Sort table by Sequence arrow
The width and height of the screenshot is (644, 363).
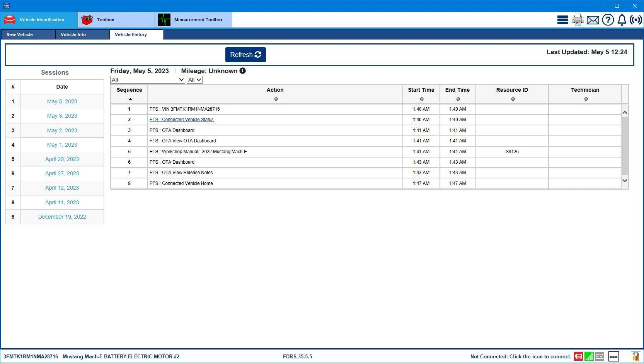130,99
